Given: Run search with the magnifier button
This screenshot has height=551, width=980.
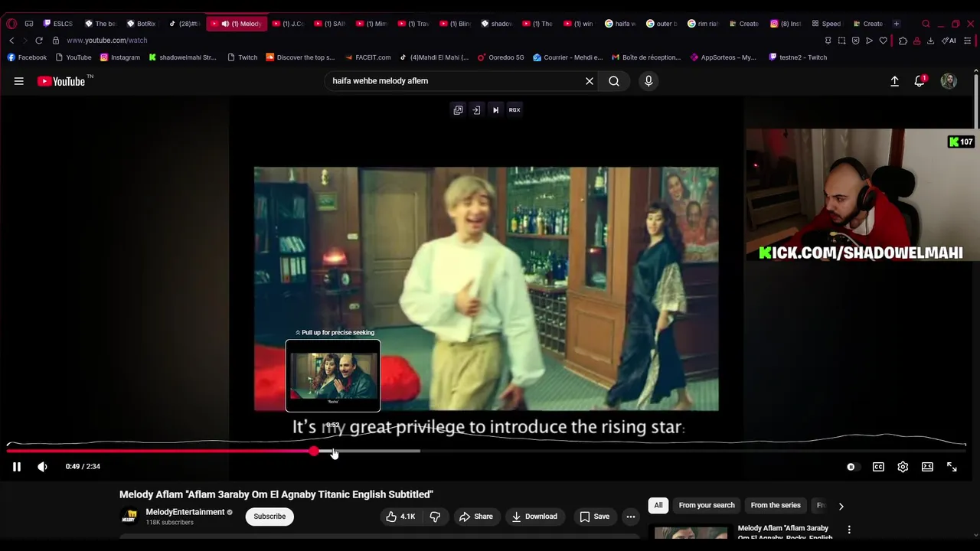Looking at the screenshot, I should [x=614, y=81].
